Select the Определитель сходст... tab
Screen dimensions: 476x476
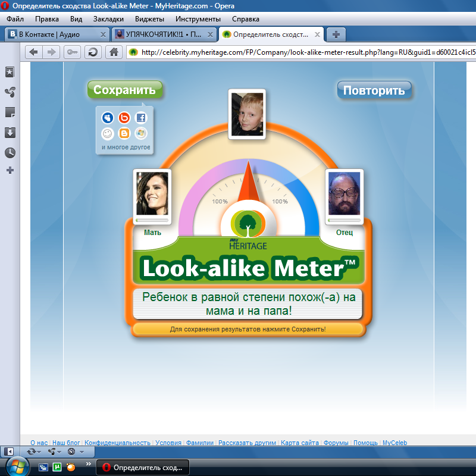coord(271,35)
